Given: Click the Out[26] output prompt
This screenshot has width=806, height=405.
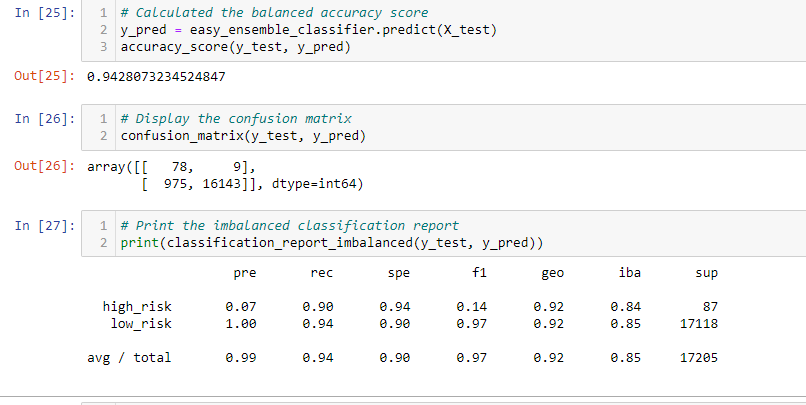Looking at the screenshot, I should tap(45, 166).
